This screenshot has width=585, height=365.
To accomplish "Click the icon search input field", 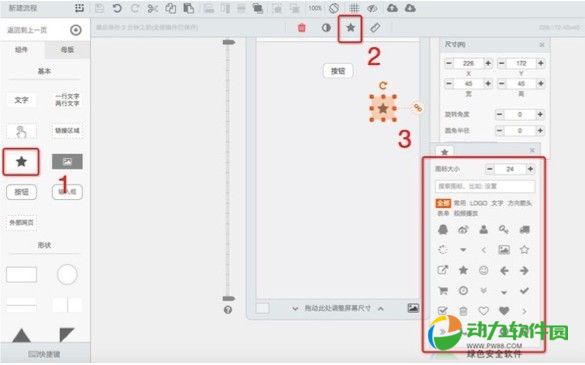I will click(485, 186).
